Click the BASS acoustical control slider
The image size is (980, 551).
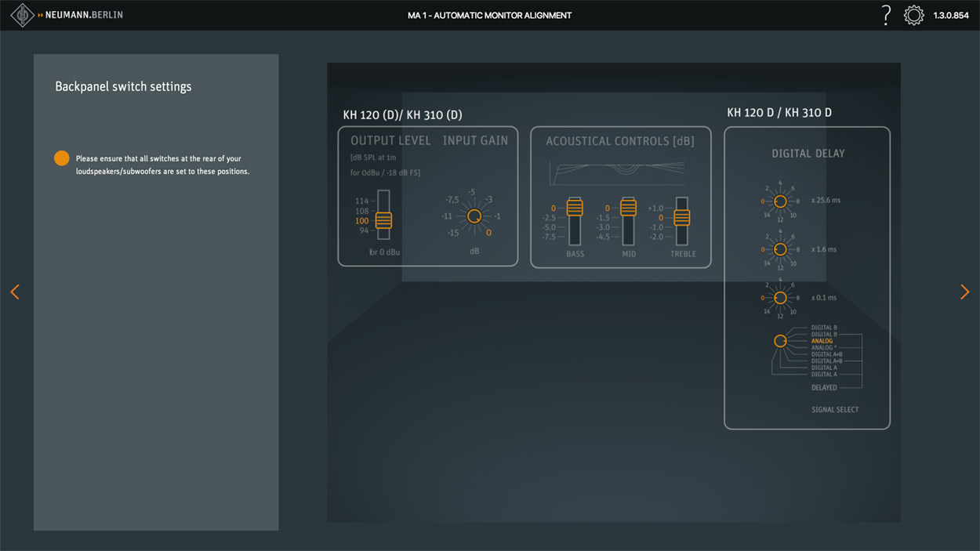pyautogui.click(x=575, y=208)
